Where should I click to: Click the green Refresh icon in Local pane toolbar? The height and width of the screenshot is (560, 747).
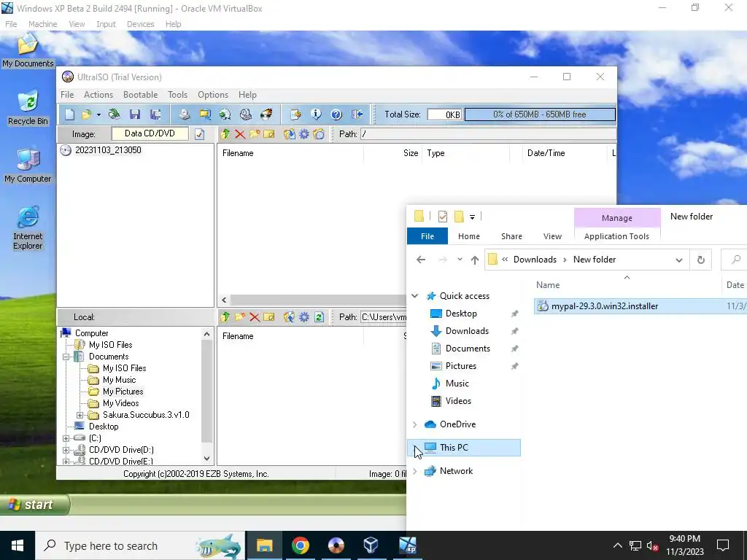click(319, 317)
